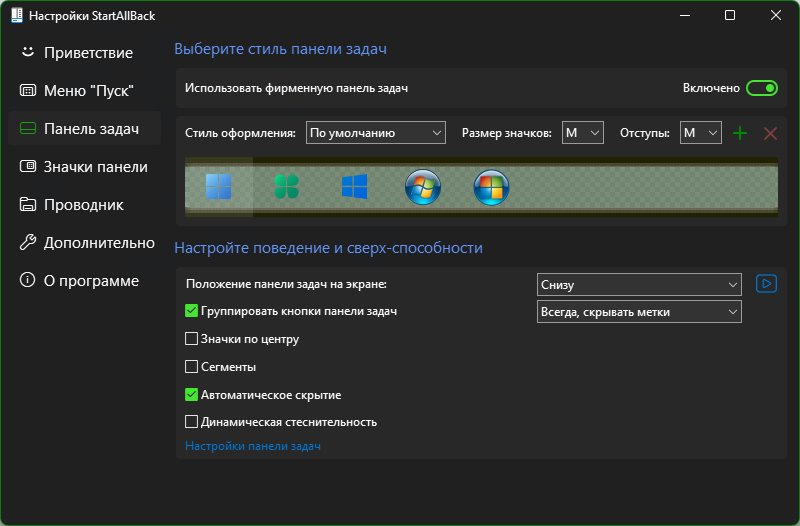
Task: Expand 'Размер значков' dropdown
Action: [583, 133]
